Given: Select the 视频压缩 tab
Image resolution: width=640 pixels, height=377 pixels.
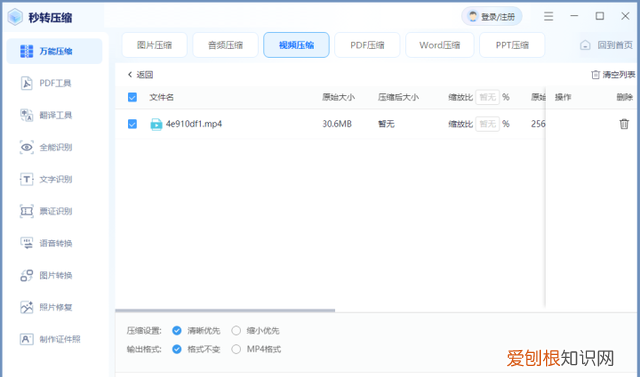Looking at the screenshot, I should tap(296, 45).
